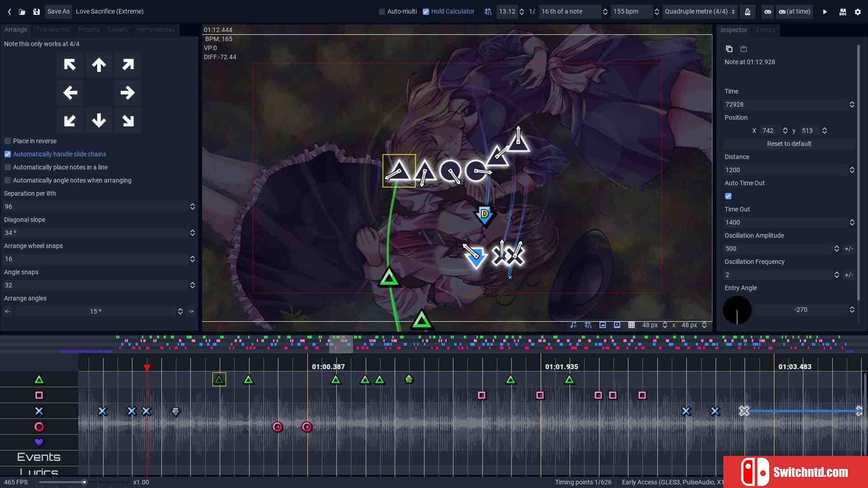Click the copy icon in Inspector

(x=729, y=49)
